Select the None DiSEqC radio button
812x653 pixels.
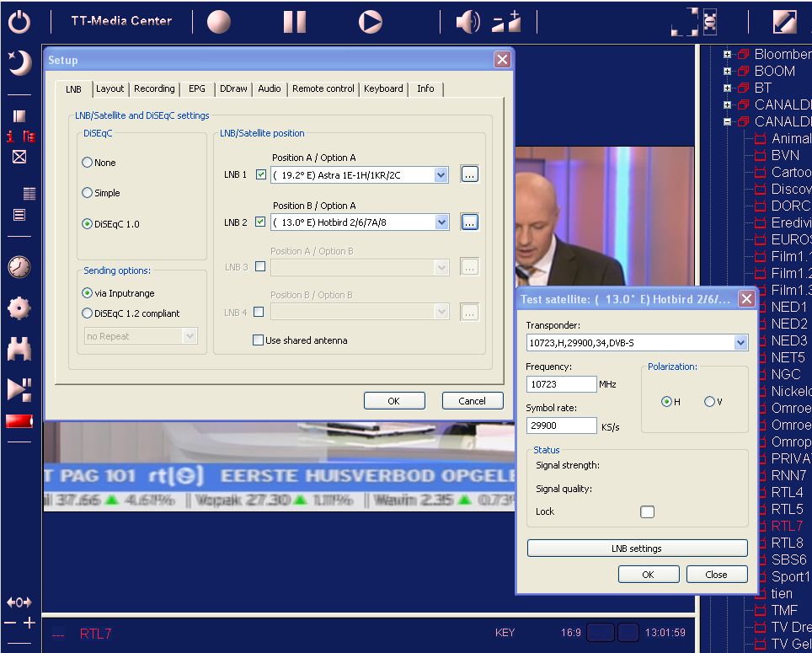[x=88, y=163]
